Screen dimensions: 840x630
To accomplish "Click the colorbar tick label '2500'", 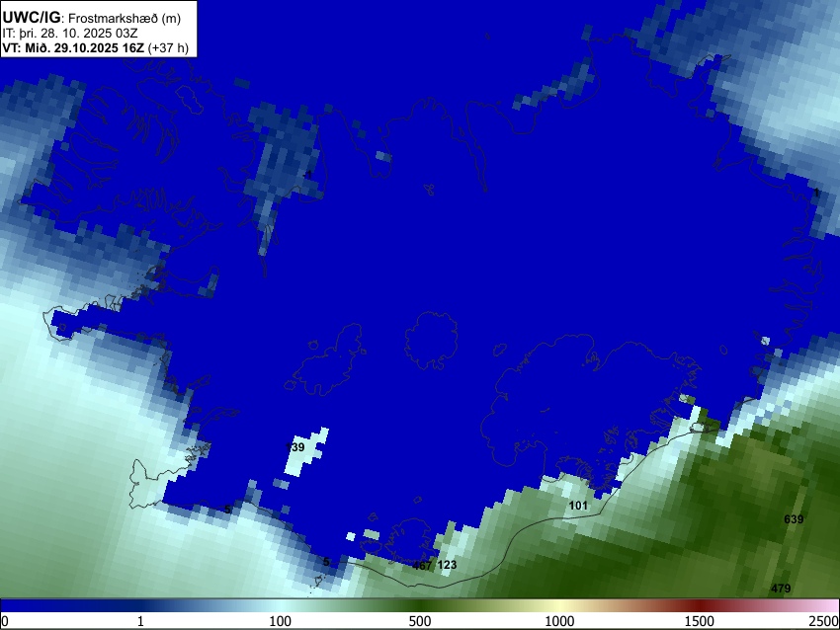I will [824, 621].
